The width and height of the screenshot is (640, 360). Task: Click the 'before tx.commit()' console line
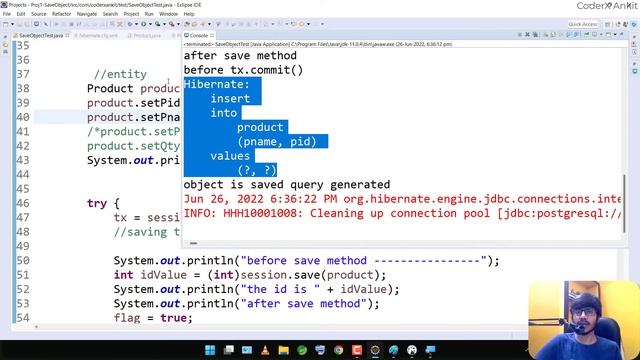[243, 70]
